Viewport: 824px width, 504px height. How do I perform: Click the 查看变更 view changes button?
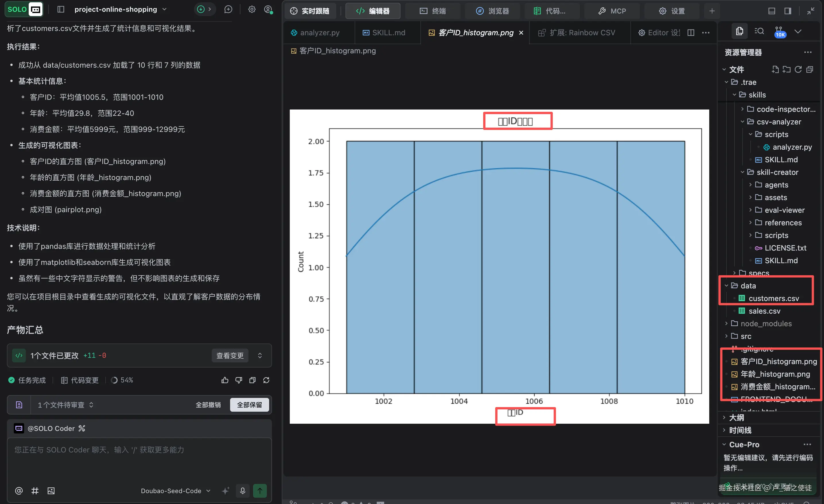[230, 355]
